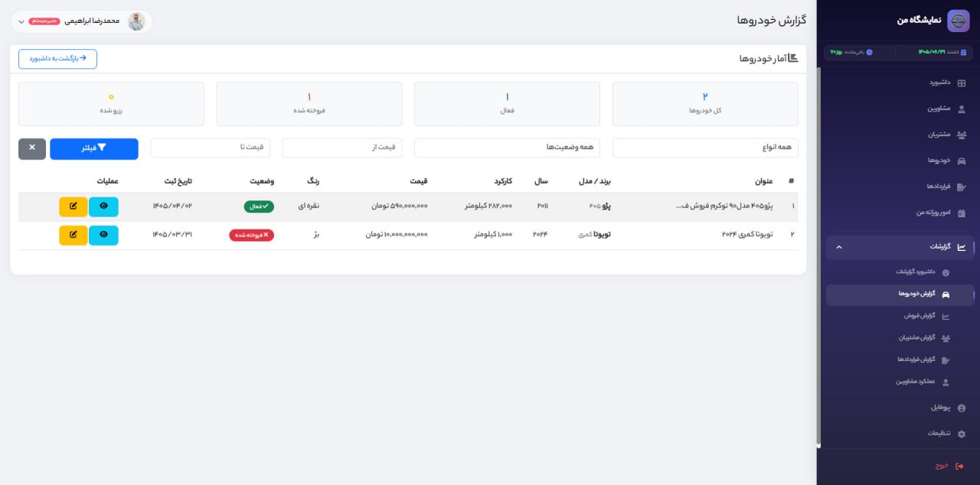This screenshot has width=980, height=485.
Task: Click the settings gear icon تنظیمات
Action: (x=962, y=434)
